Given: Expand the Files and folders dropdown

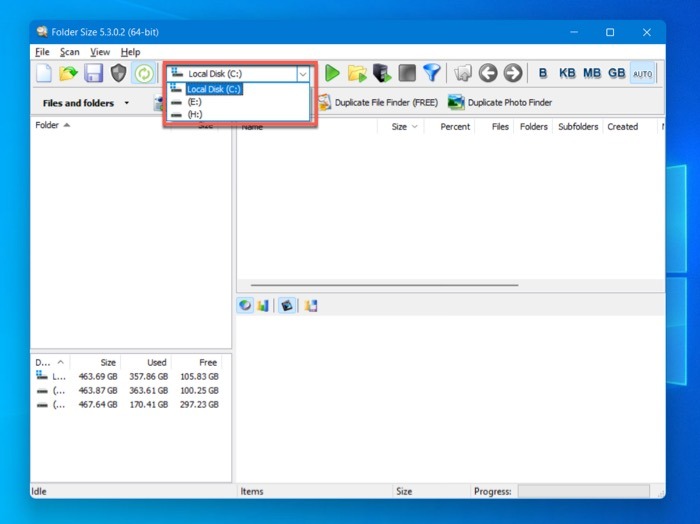Looking at the screenshot, I should click(x=126, y=103).
